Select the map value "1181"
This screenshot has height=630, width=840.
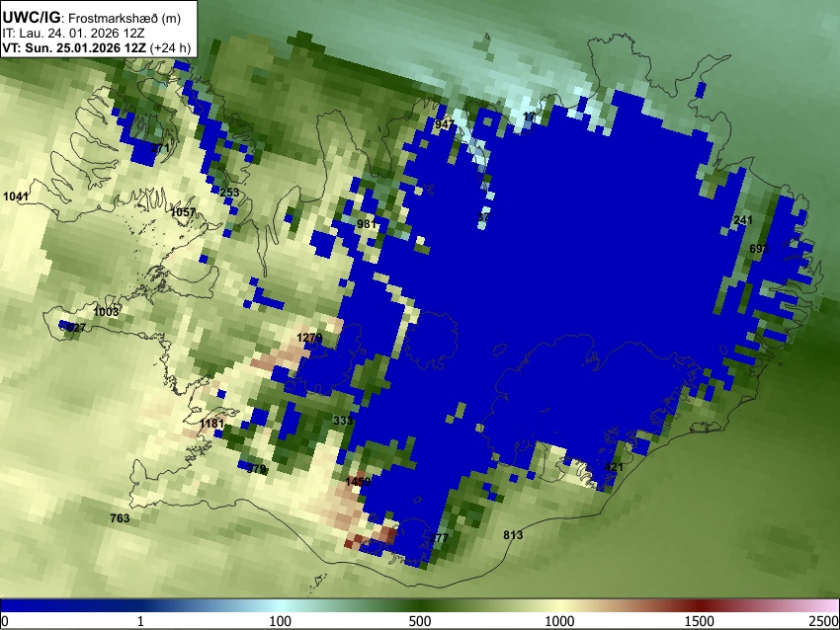click(211, 424)
